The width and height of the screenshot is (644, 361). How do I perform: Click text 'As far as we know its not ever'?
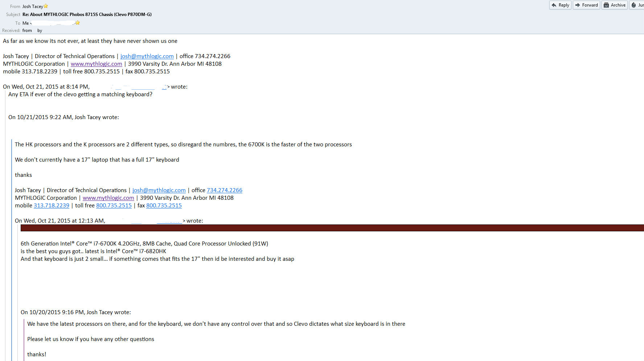pos(90,41)
